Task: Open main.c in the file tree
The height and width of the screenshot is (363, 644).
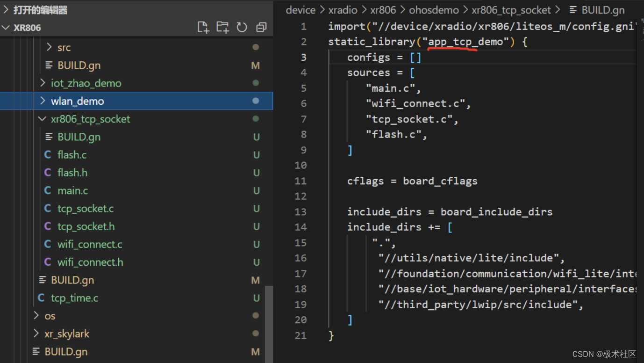Action: click(x=72, y=190)
